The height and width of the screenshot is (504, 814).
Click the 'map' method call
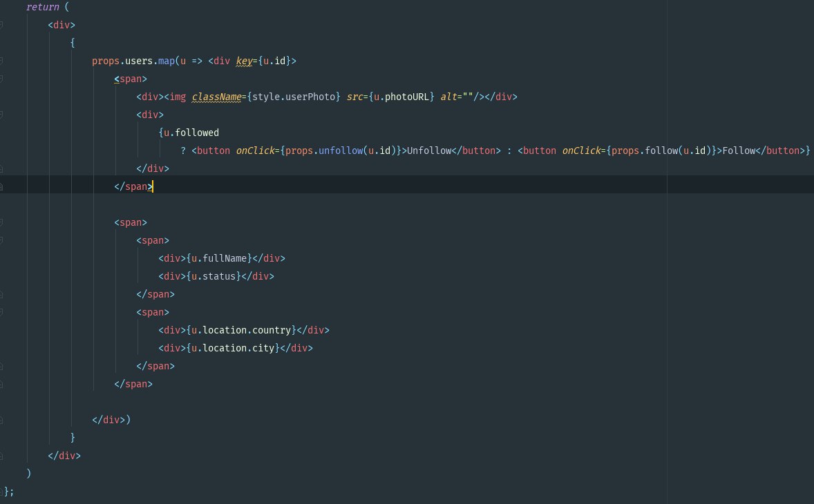point(166,61)
